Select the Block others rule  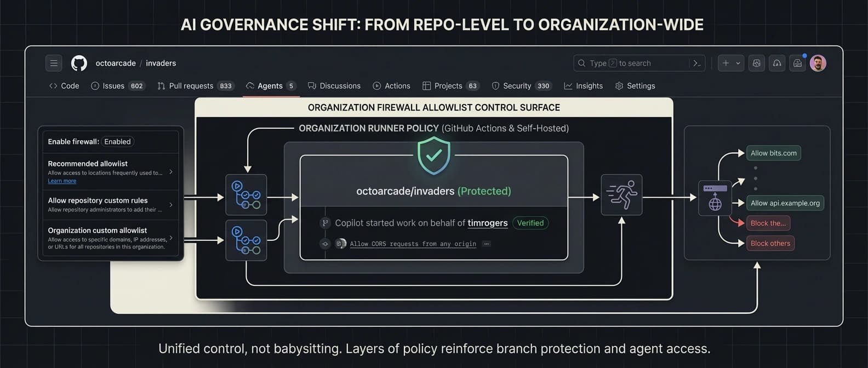tap(770, 244)
